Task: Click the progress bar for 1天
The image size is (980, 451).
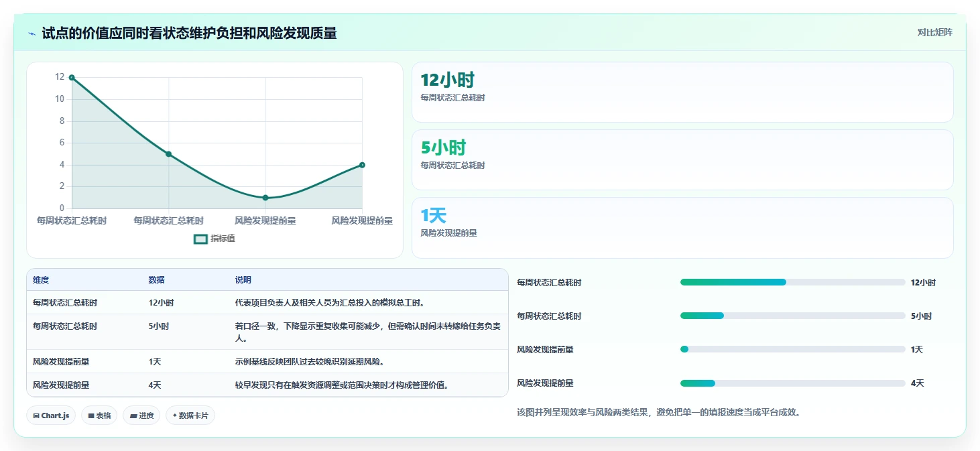Action: 793,349
